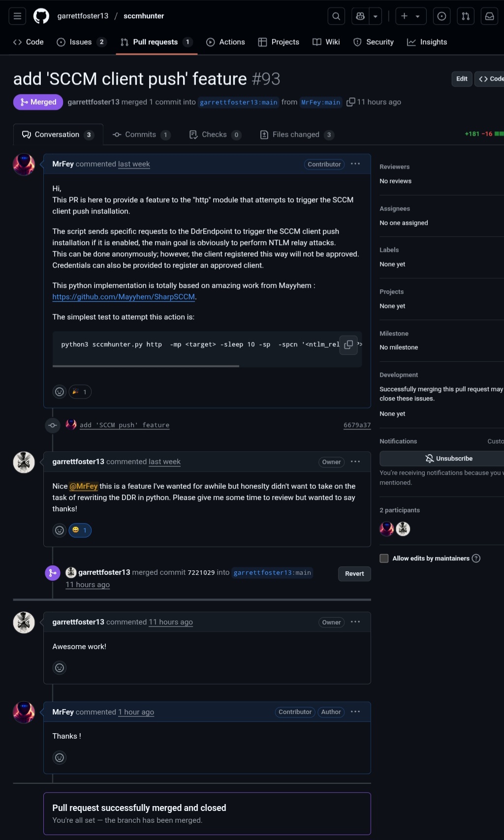Expand the Copilot dropdown arrow
Viewport: 504px width, 840px height.
[376, 16]
